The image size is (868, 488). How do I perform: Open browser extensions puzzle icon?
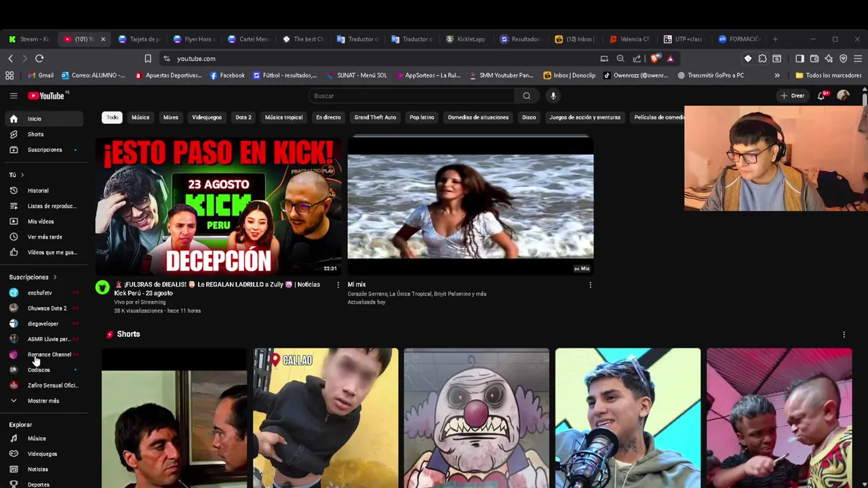point(762,58)
